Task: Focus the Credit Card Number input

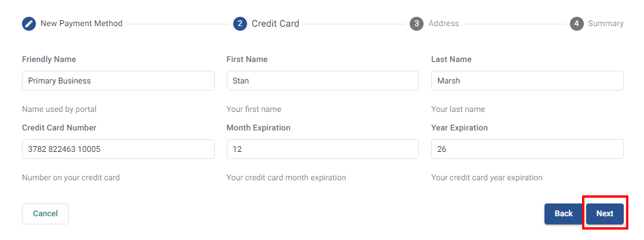Action: click(x=118, y=149)
